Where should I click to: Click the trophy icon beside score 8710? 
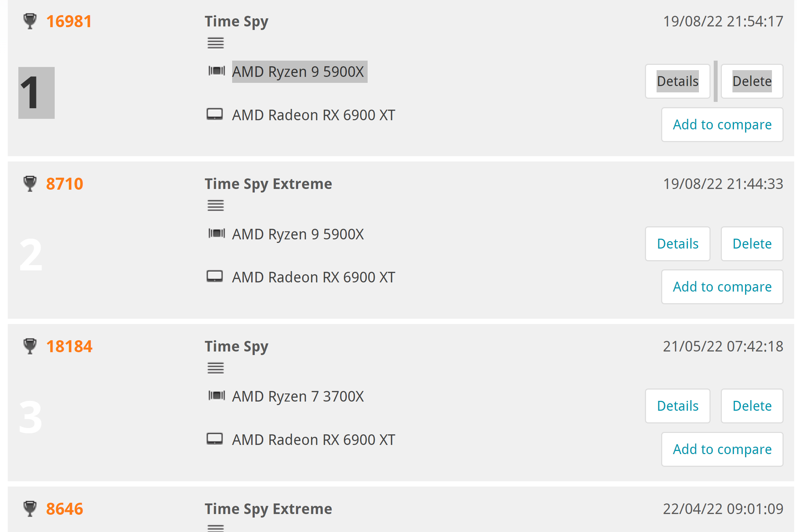[x=30, y=184]
